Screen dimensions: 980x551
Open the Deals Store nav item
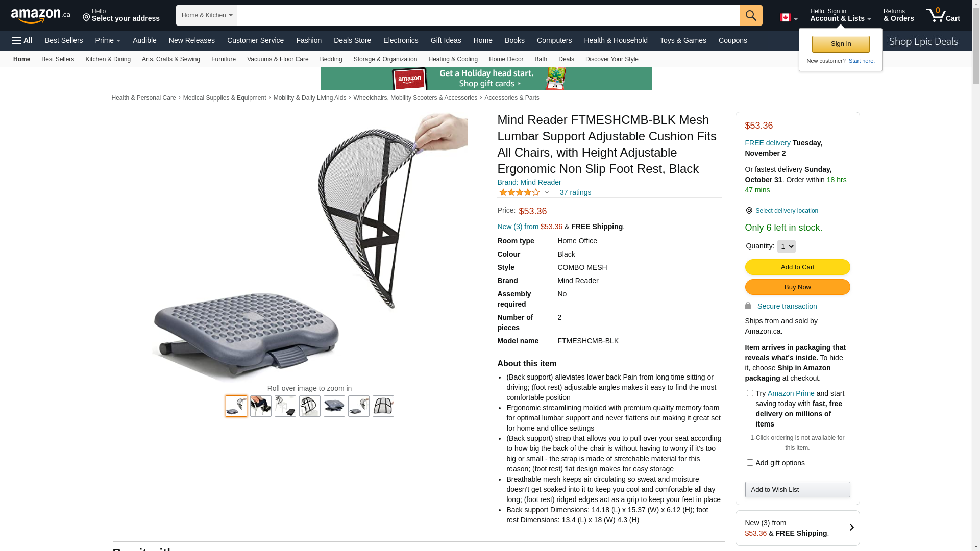[352, 40]
